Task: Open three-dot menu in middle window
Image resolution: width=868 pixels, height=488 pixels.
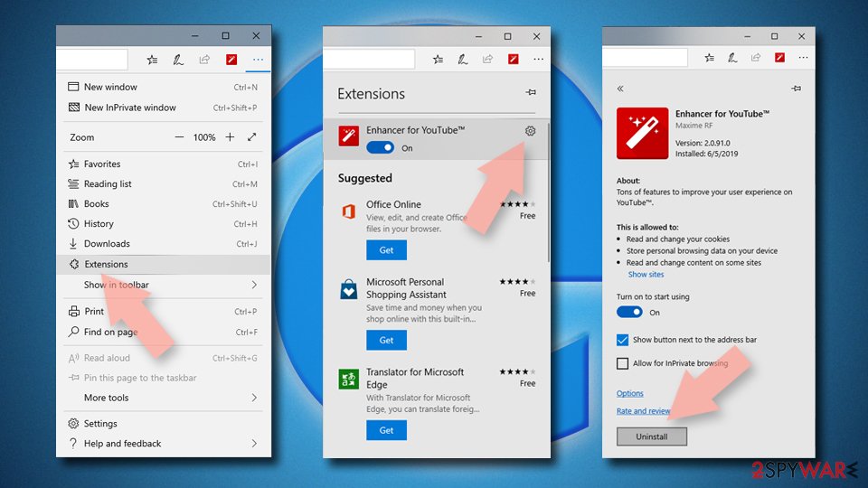Action: [538, 59]
